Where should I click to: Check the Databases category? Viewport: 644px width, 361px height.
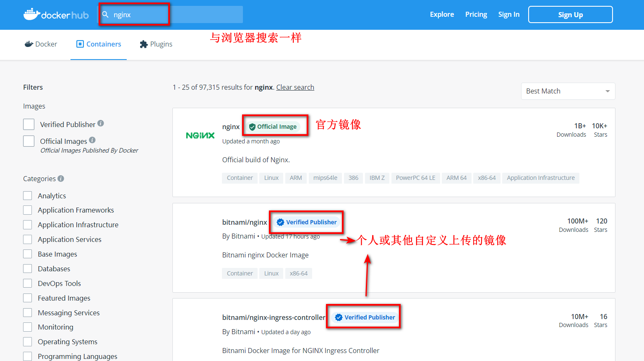28,269
